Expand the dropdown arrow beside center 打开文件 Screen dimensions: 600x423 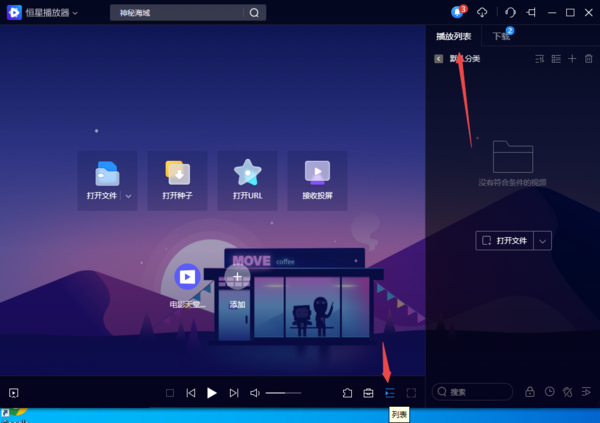[x=129, y=196]
